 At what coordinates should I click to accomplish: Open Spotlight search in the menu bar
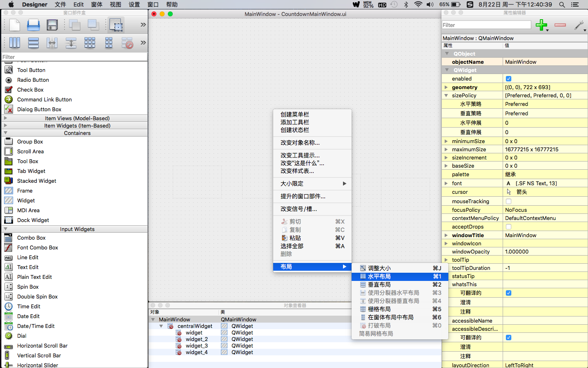pyautogui.click(x=562, y=4)
